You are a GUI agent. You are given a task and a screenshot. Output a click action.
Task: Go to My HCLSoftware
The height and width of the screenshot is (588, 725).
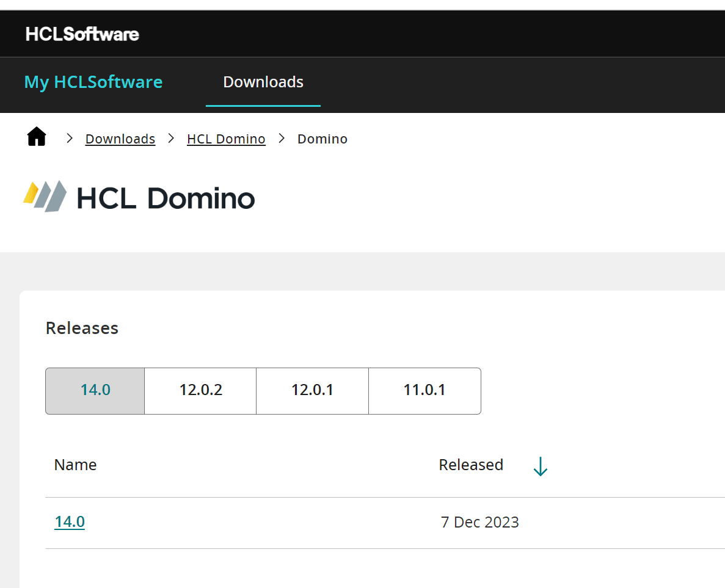pyautogui.click(x=93, y=82)
